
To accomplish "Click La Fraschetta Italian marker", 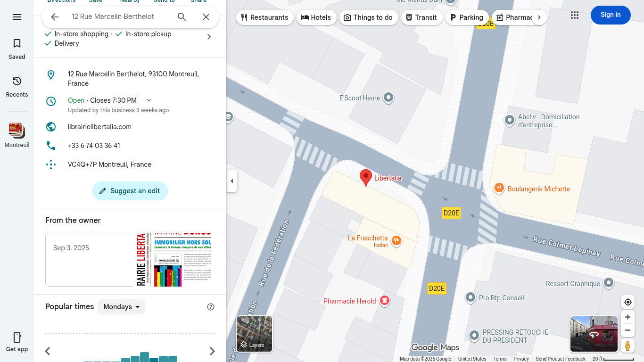I will coord(396,241).
